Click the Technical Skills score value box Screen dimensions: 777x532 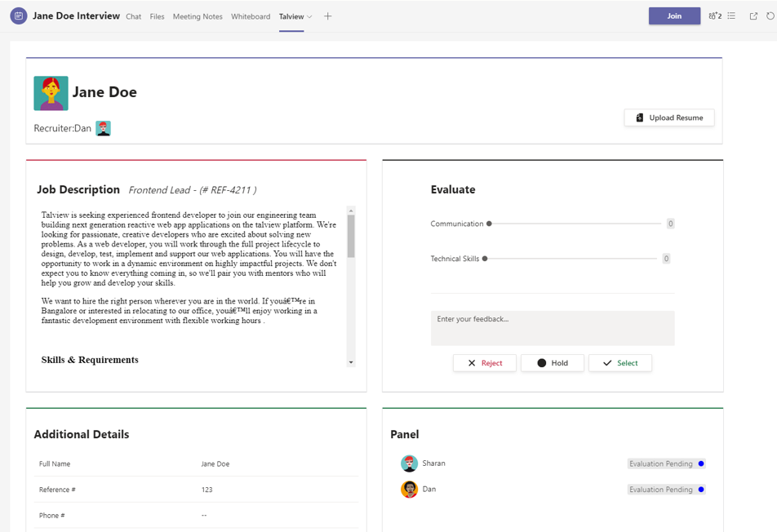(x=667, y=259)
